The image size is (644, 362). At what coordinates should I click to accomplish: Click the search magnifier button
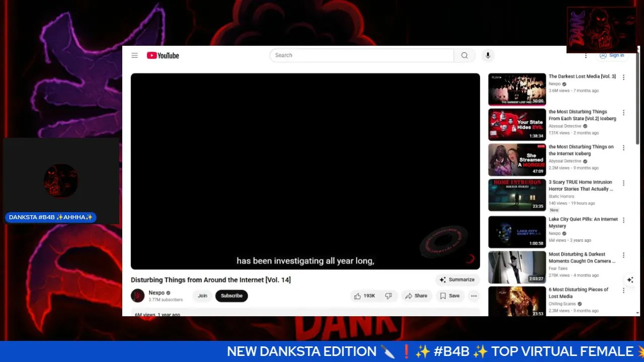pos(464,55)
